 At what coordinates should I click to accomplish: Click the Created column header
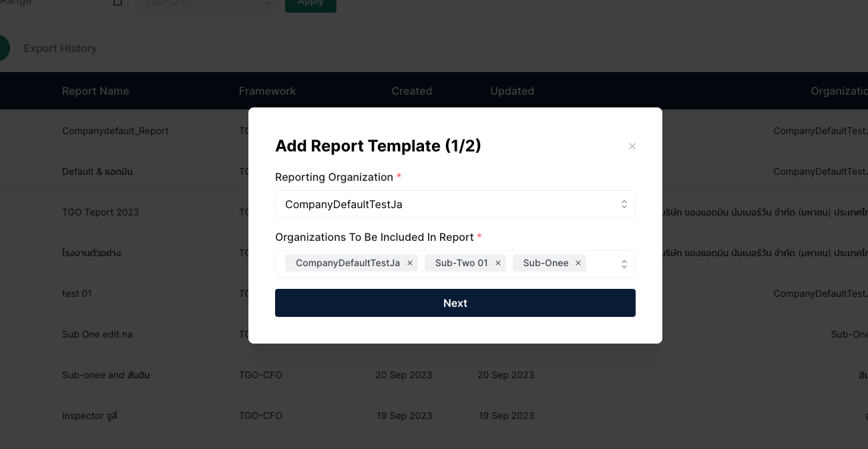pos(411,91)
